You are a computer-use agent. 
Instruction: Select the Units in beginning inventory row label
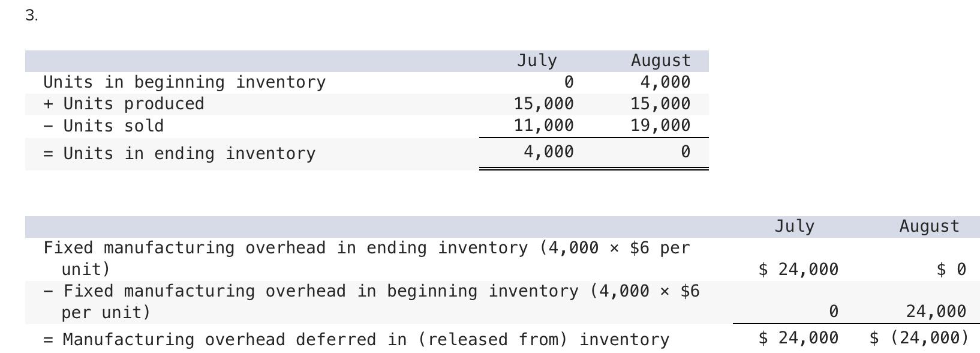click(185, 82)
